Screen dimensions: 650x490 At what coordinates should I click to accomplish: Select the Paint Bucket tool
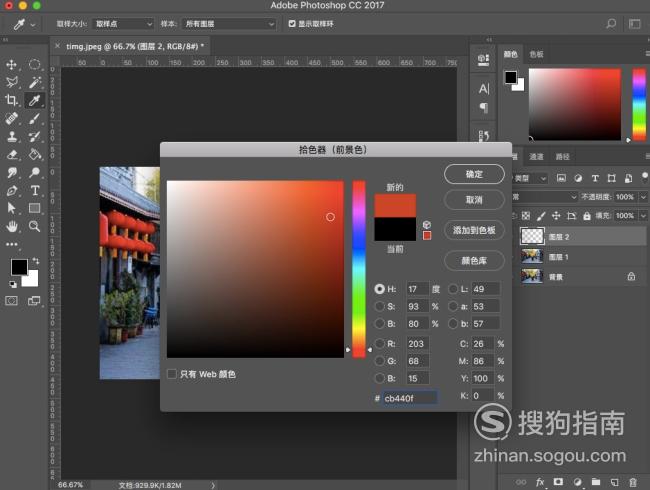[34, 154]
